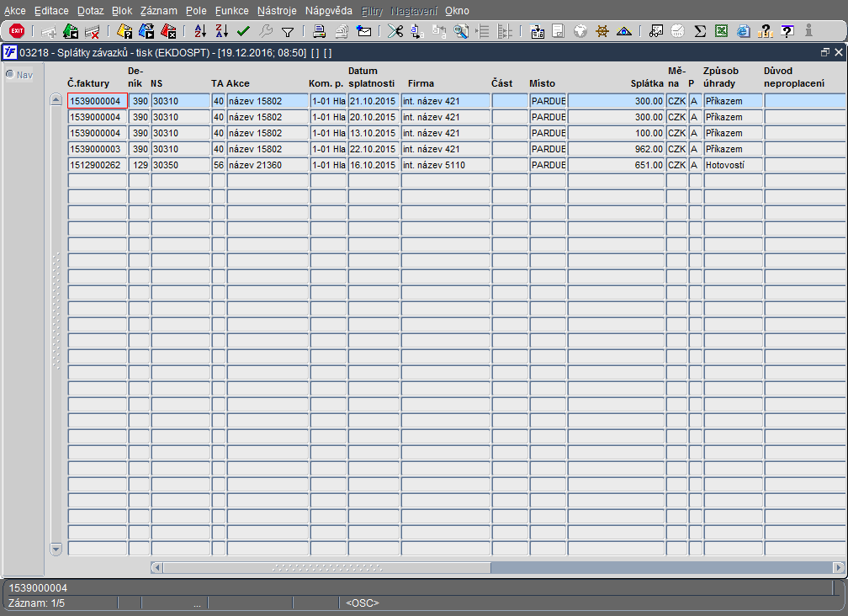Click the red cancel-query icon
Image resolution: width=848 pixels, height=616 pixels.
(169, 31)
